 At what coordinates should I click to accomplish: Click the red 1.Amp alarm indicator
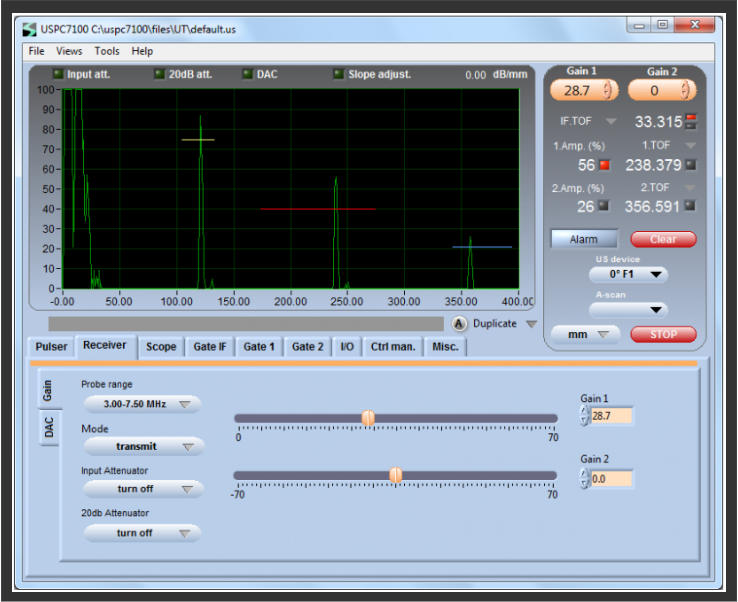[x=603, y=165]
